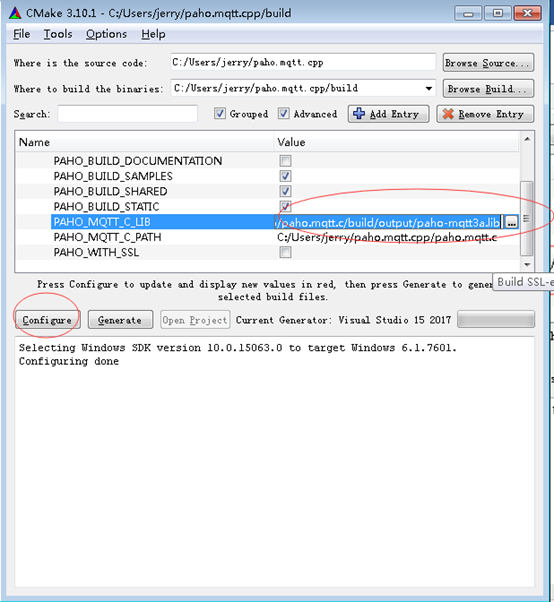Screen dimensions: 554x602
Task: Open file browser ellipsis for PAHO_MQTT_C_LIB
Action: pyautogui.click(x=511, y=222)
